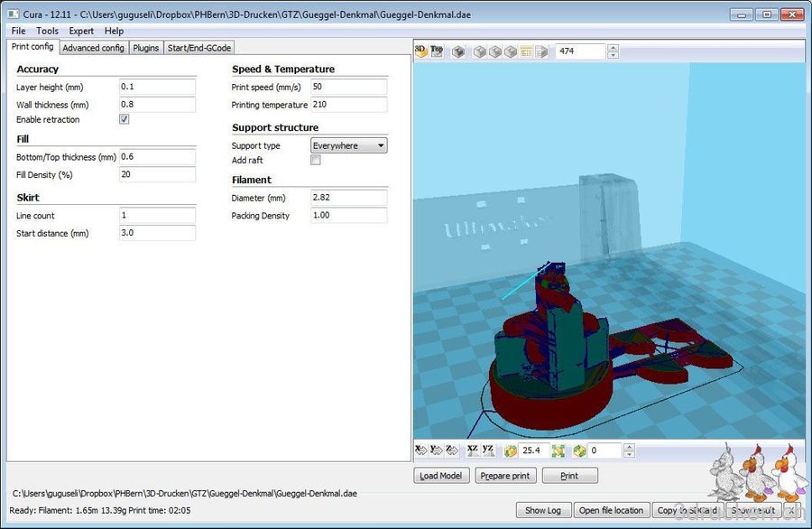This screenshot has width=812, height=529.
Task: Select Everywhere in support type combo
Action: pos(347,145)
